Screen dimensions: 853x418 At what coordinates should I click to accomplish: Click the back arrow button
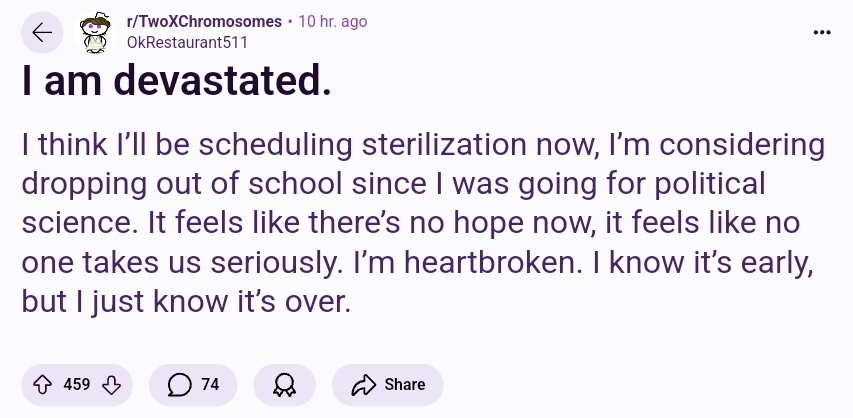click(x=42, y=33)
